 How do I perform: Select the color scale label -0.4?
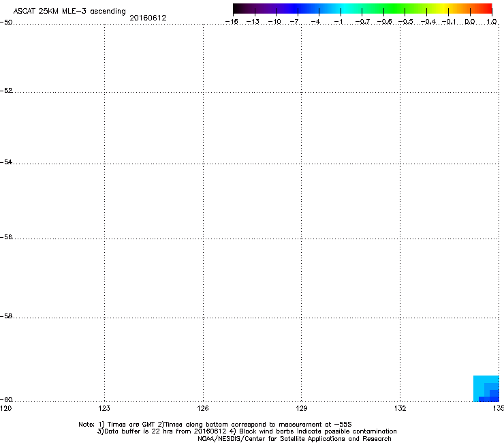coord(428,22)
